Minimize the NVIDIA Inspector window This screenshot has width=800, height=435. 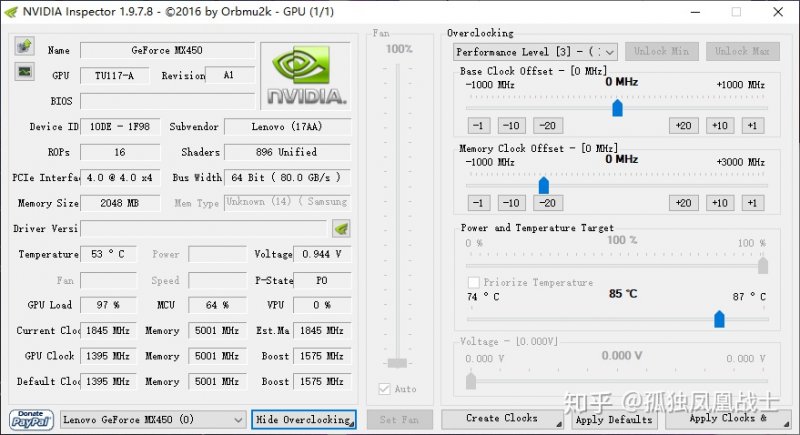point(695,12)
